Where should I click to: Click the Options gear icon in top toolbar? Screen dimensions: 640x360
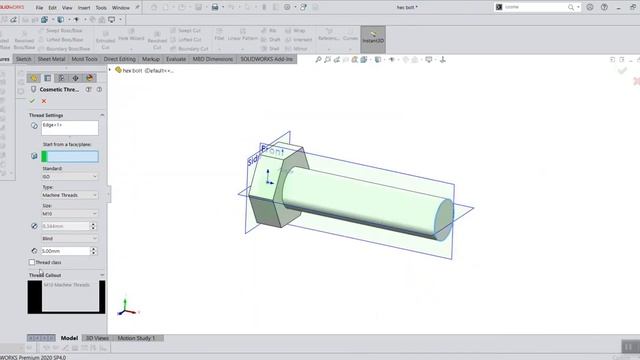287,7
